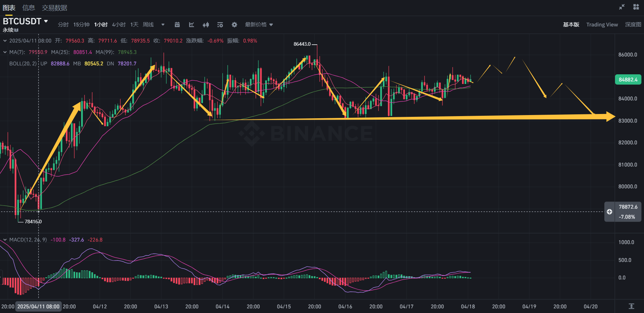Click the -7.08% crosshair percentage label
644x313 pixels.
(627, 217)
